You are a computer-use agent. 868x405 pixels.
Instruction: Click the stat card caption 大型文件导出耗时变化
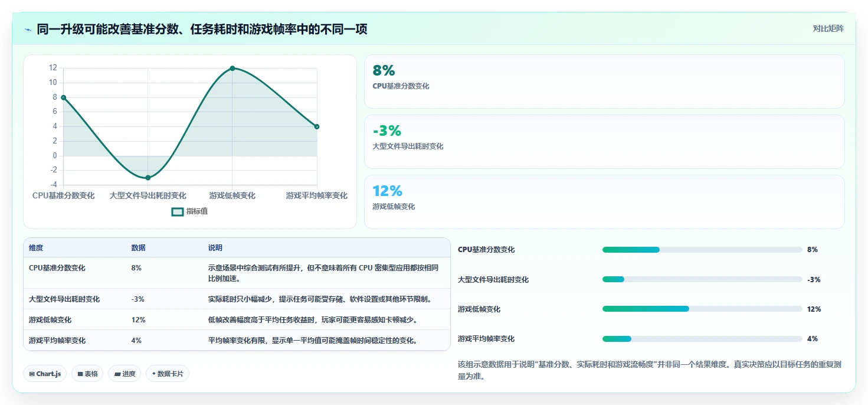tap(408, 146)
